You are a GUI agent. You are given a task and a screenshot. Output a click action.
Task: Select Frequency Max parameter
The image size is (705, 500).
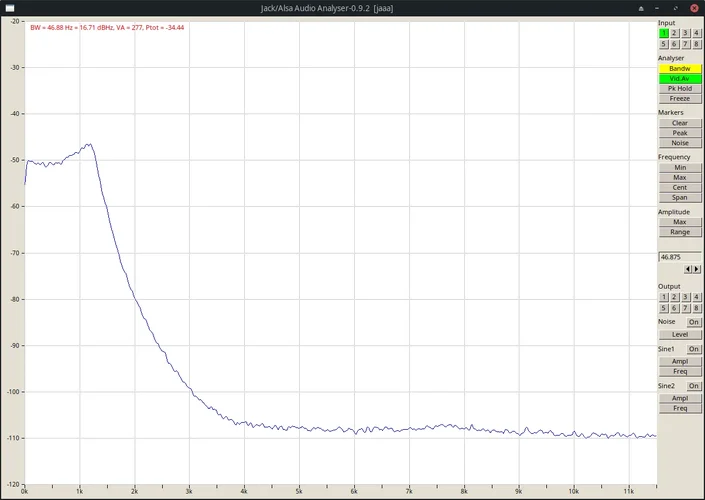(x=680, y=178)
